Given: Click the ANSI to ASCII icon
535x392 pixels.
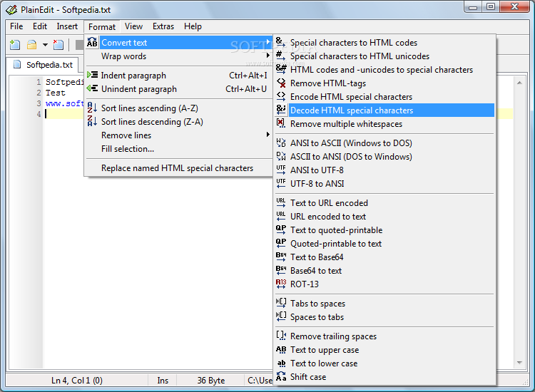Looking at the screenshot, I should point(281,143).
